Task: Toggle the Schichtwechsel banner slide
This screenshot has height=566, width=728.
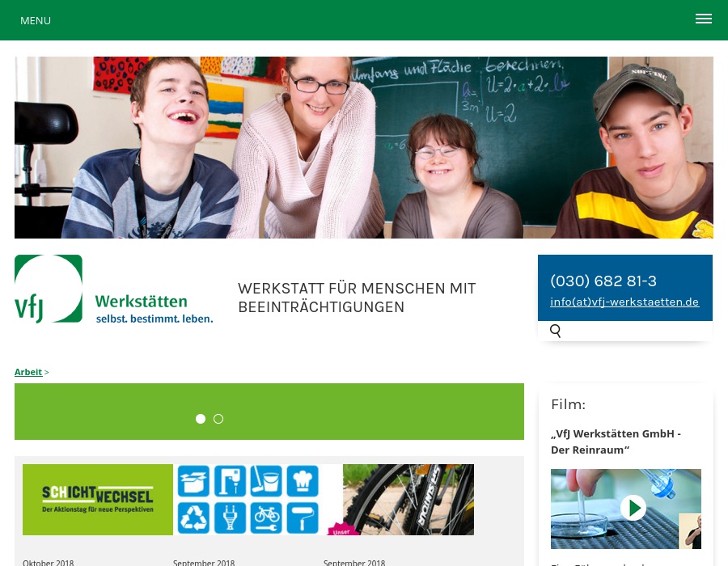Action: [98, 499]
